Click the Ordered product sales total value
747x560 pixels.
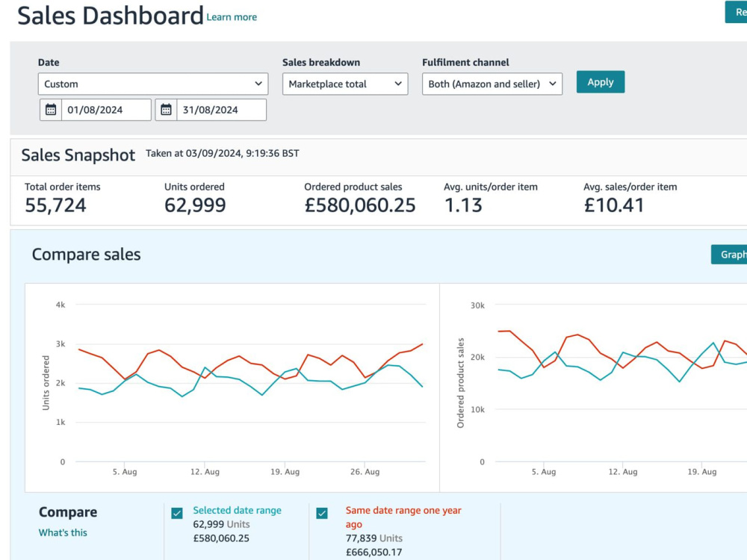(360, 205)
